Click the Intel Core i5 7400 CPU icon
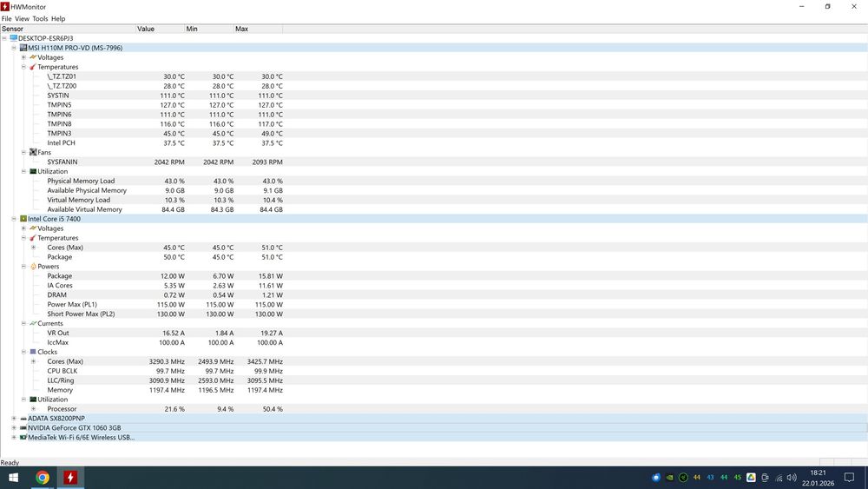Image resolution: width=868 pixels, height=489 pixels. click(23, 219)
